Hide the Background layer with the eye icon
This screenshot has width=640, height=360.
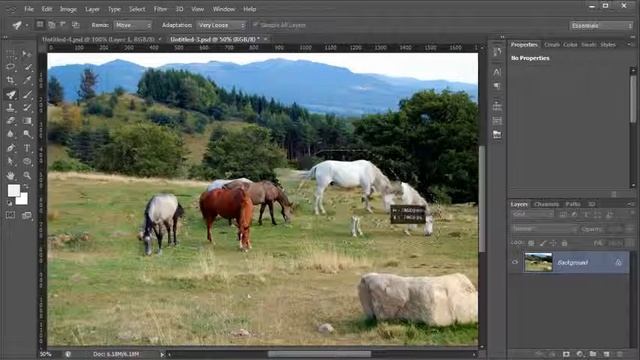click(515, 262)
